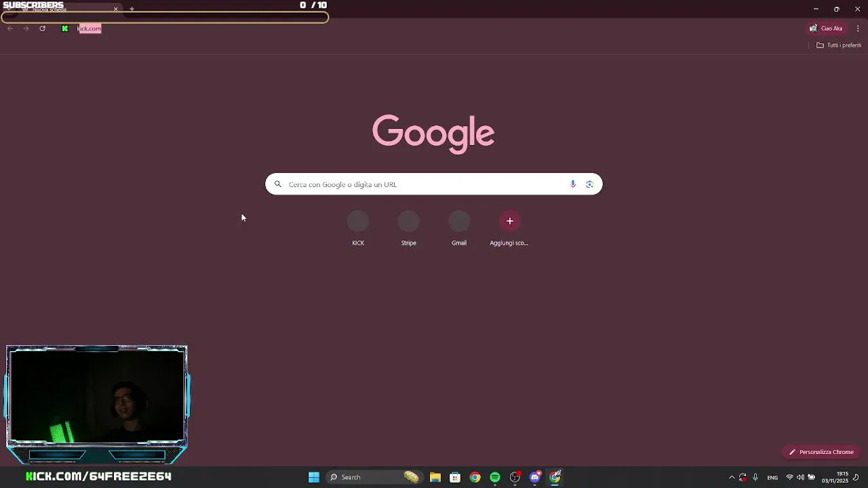The image size is (868, 488).
Task: Click the pencil icon on Personalizza Chrome
Action: [791, 452]
